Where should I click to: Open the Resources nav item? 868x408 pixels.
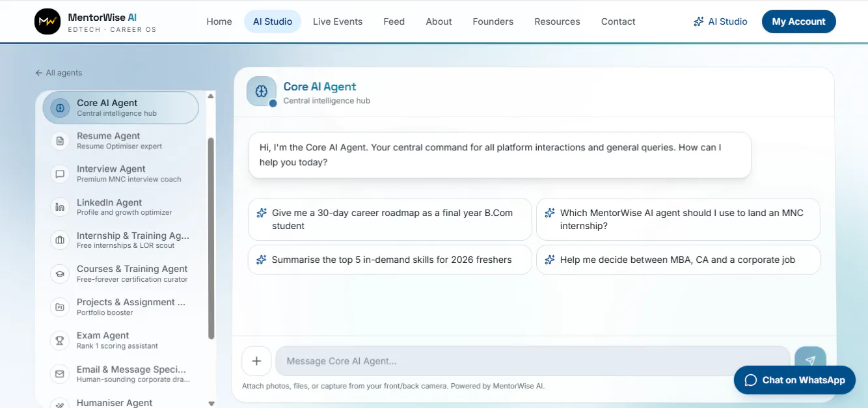[557, 21]
